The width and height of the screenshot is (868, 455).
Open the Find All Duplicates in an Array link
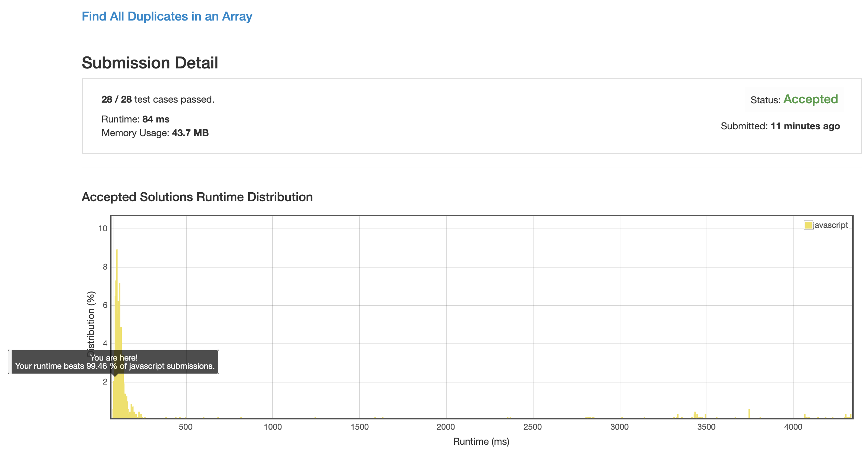tap(167, 16)
